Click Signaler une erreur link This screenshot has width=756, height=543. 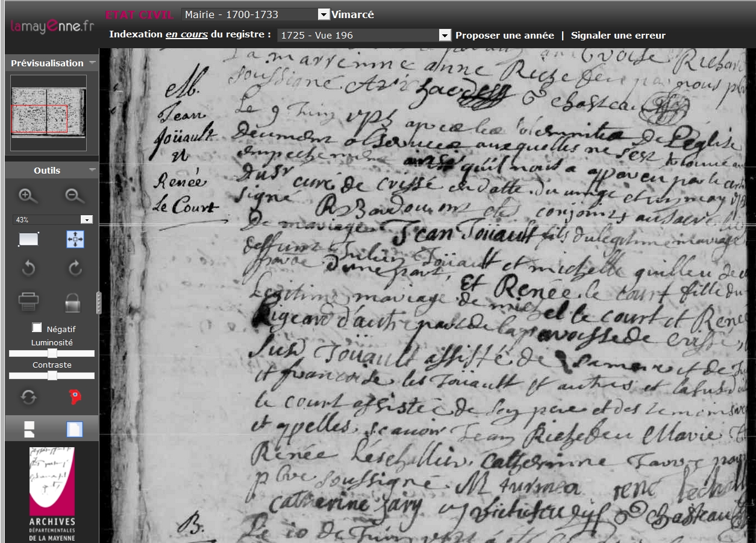(618, 36)
